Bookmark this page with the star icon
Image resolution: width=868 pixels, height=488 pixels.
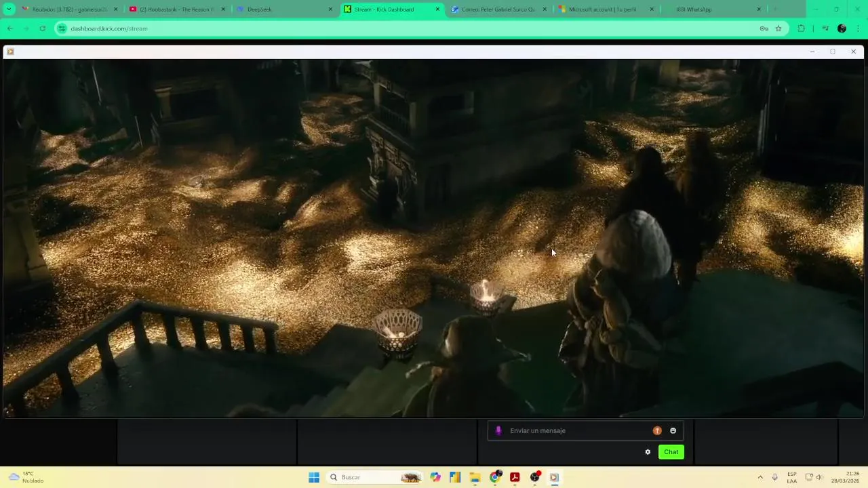pos(778,28)
